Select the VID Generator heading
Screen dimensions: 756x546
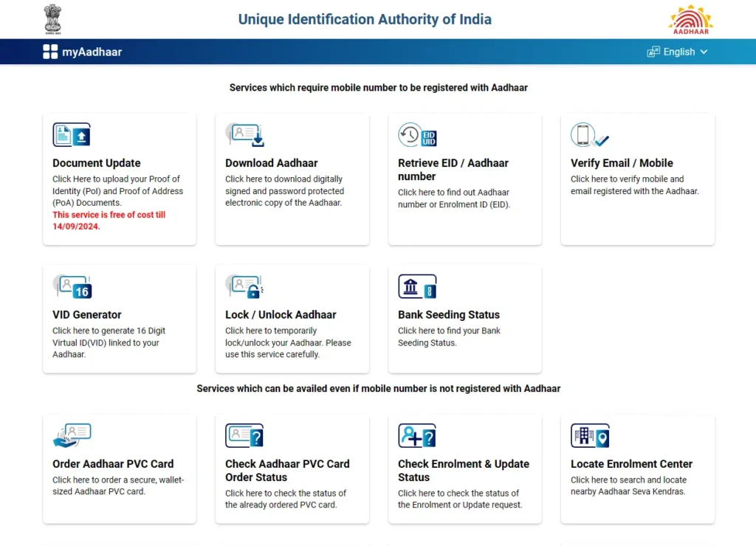(87, 314)
